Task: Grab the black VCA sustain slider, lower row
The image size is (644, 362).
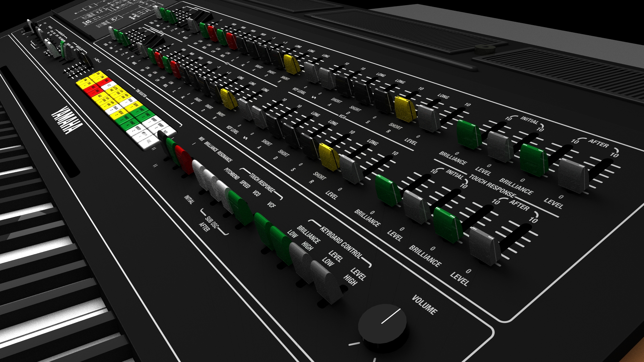Action: [310, 146]
